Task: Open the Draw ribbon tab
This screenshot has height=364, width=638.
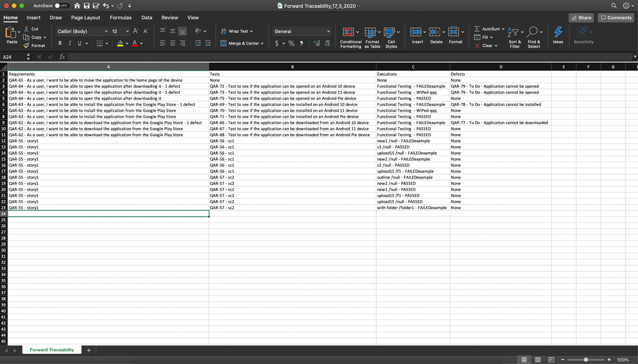Action: point(56,18)
